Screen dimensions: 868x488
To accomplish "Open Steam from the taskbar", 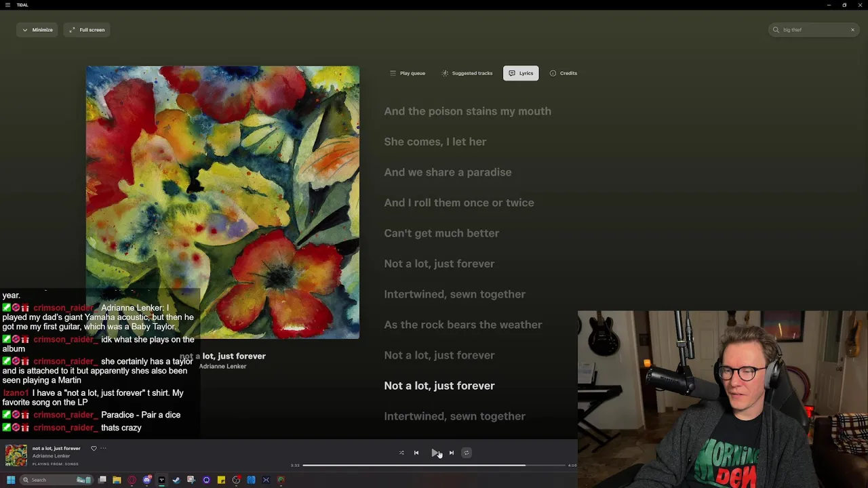I will tap(176, 480).
